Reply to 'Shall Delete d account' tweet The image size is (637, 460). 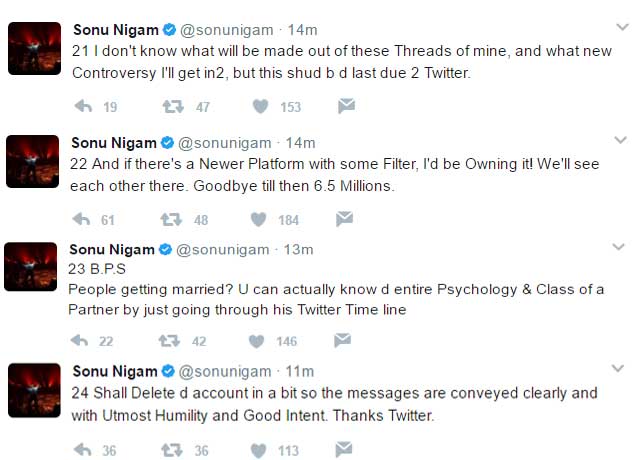[84, 450]
